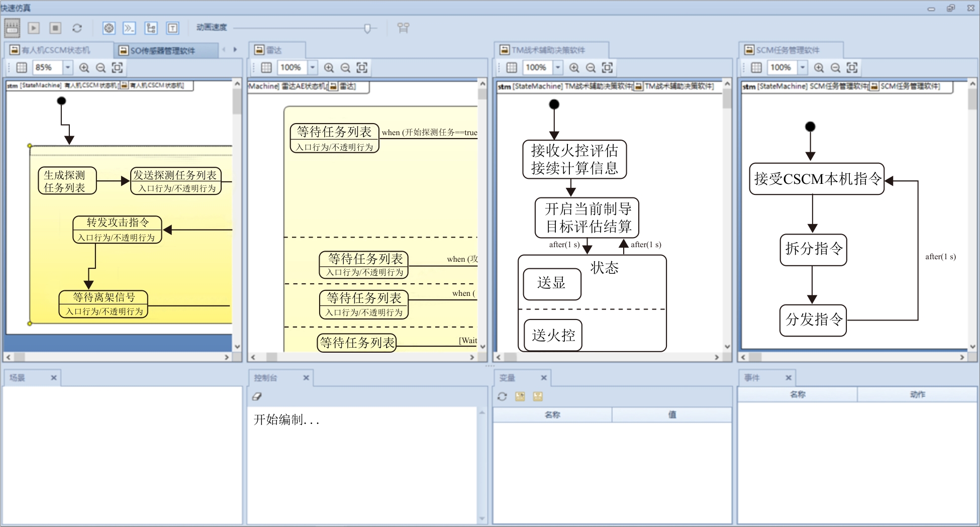Refresh the variables panel list
The image size is (980, 527).
[x=502, y=396]
